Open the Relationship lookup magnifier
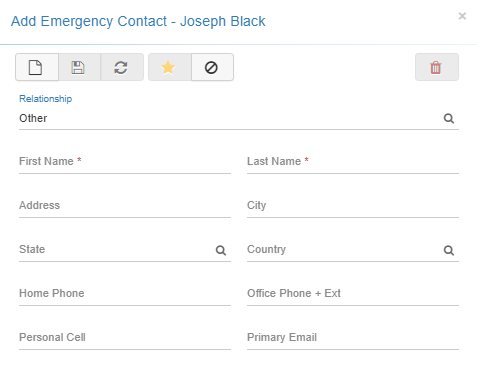The height and width of the screenshot is (373, 477). tap(449, 118)
